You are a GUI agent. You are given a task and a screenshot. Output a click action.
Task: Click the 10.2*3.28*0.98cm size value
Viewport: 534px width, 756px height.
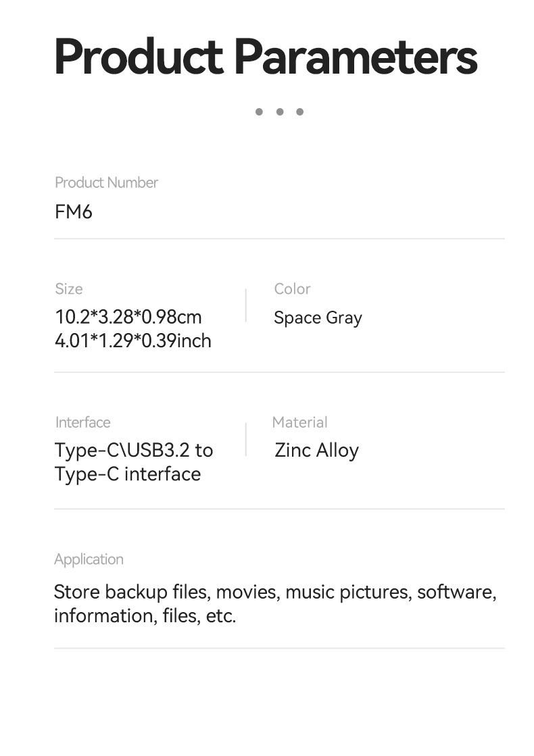[128, 317]
